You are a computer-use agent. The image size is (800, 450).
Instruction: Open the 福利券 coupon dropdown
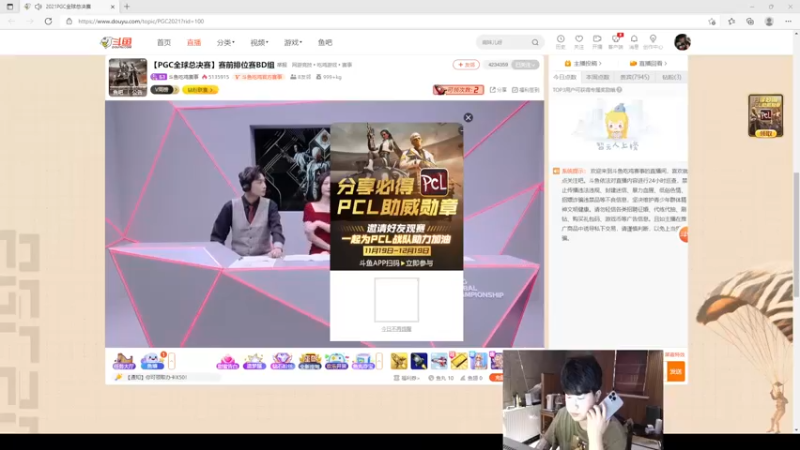(407, 378)
